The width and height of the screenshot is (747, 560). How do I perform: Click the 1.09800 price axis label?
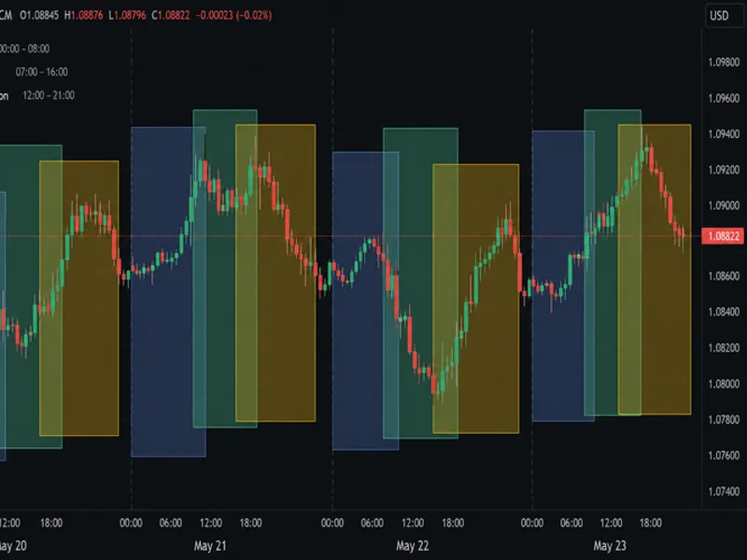(724, 63)
